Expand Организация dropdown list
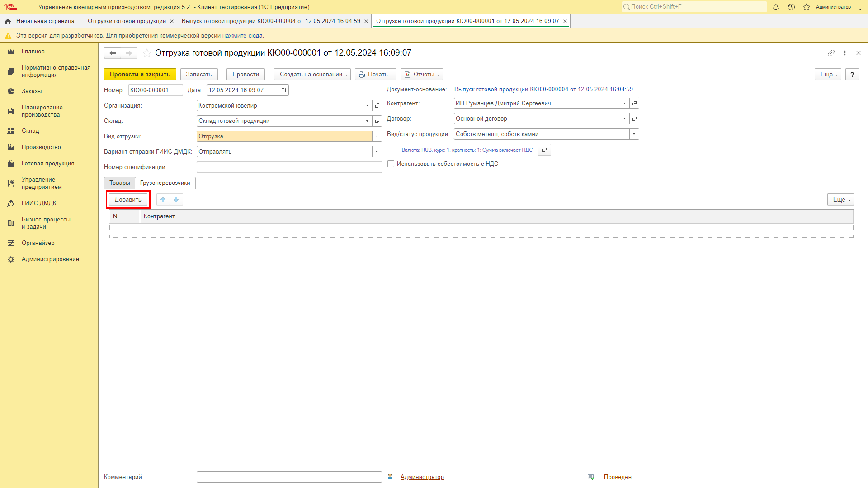The width and height of the screenshot is (868, 488). [x=368, y=106]
